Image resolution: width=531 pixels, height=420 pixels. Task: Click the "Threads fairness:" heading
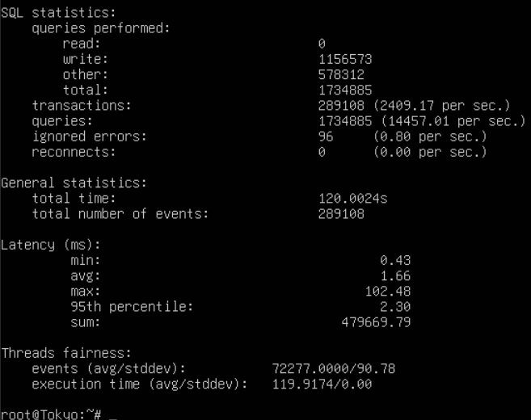click(x=65, y=353)
